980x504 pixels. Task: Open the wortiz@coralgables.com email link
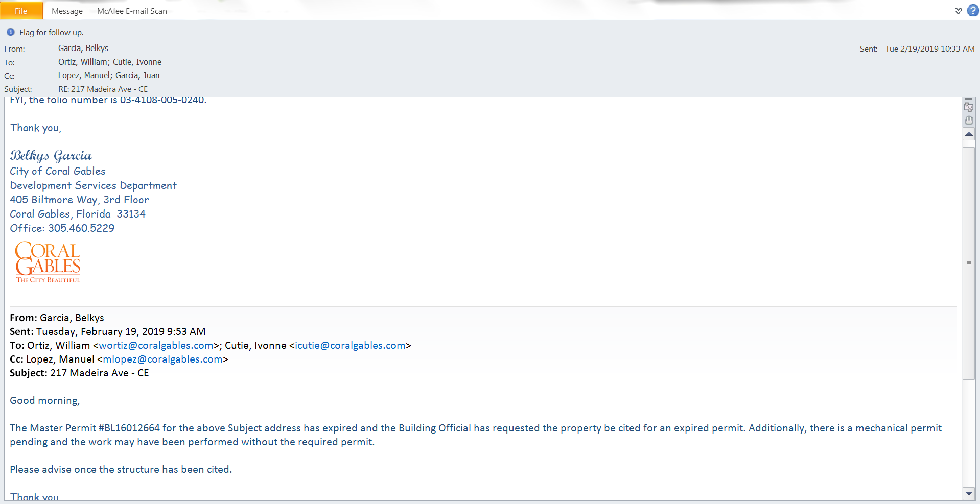click(156, 346)
